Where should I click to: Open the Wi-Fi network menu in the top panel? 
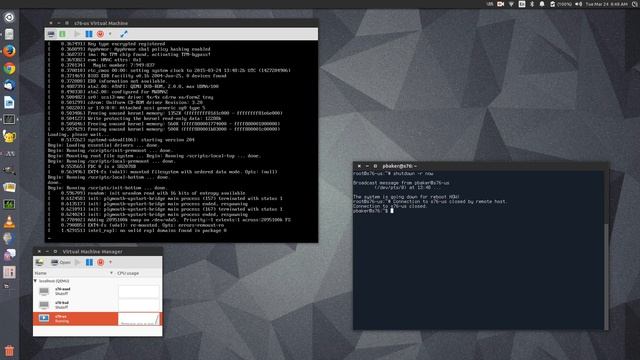coord(511,4)
